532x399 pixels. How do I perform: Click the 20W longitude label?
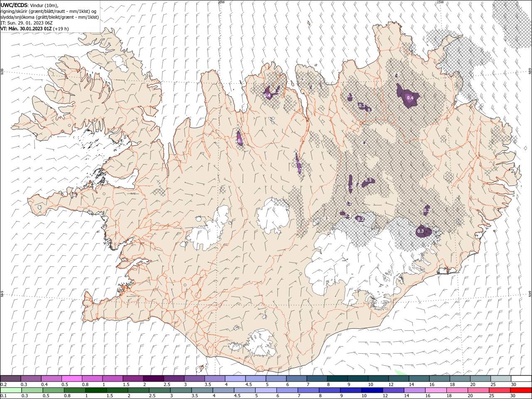click(x=221, y=2)
